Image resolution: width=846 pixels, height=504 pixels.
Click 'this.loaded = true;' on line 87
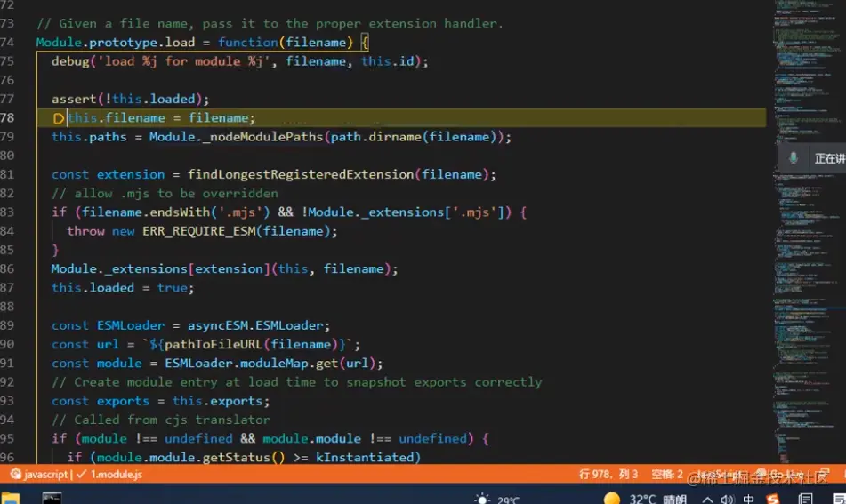(x=123, y=287)
